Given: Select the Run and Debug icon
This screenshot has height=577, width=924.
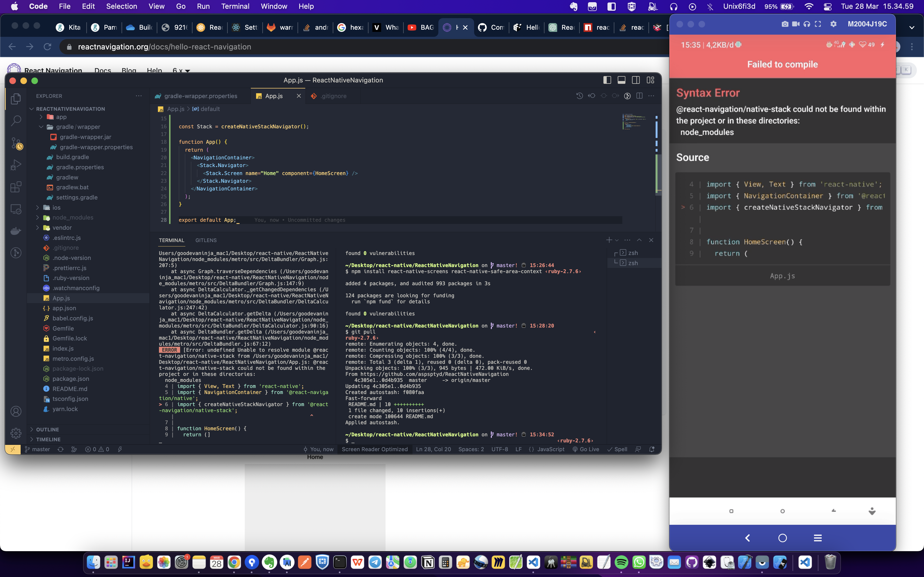Looking at the screenshot, I should click(x=16, y=165).
